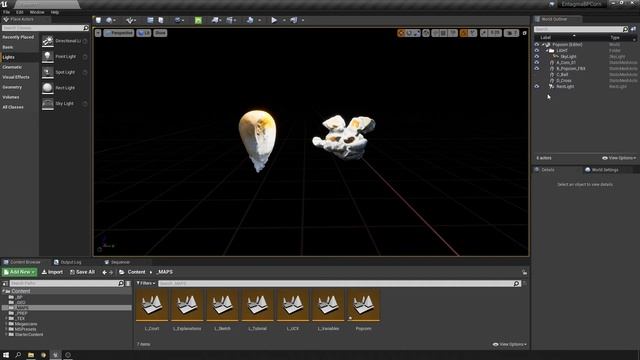This screenshot has height=360, width=640.
Task: Toggle the Sources panel icon in Content Browser
Action: [5, 283]
